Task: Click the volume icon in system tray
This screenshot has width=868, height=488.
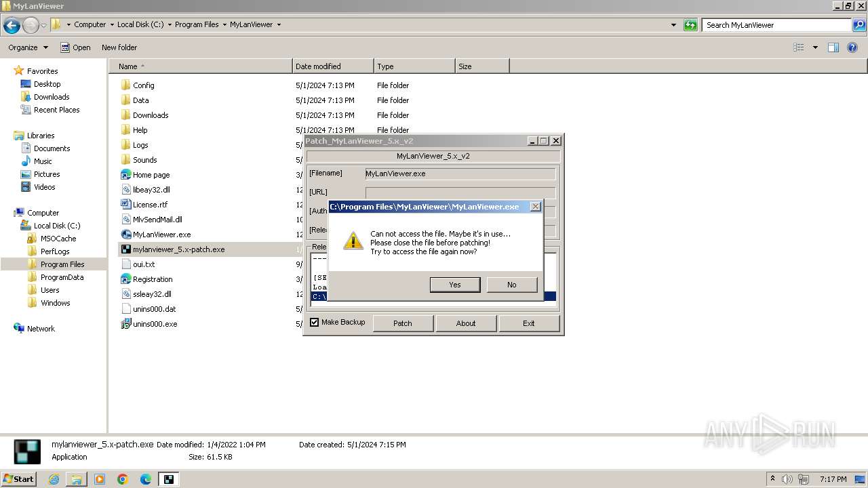Action: tap(787, 479)
